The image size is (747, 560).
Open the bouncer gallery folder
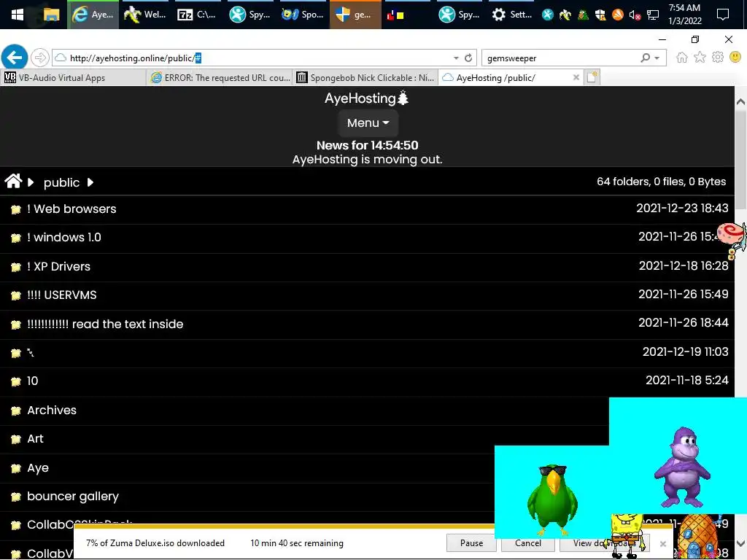coord(72,496)
